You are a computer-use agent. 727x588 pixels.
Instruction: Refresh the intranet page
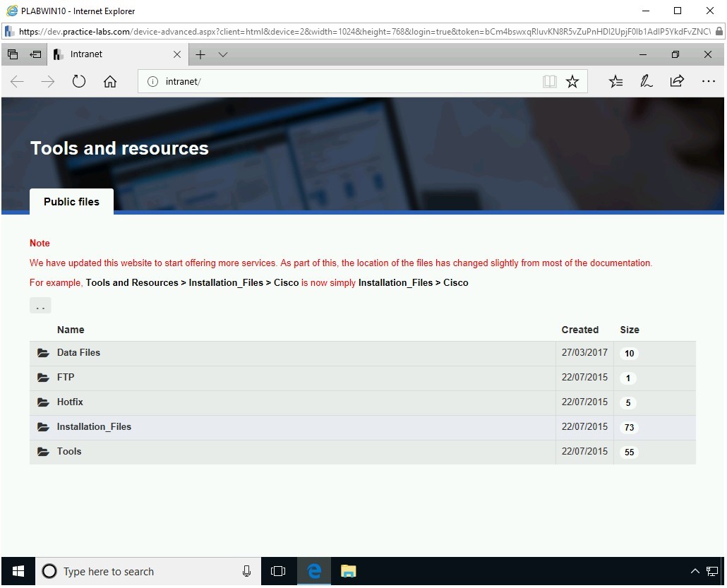78,80
